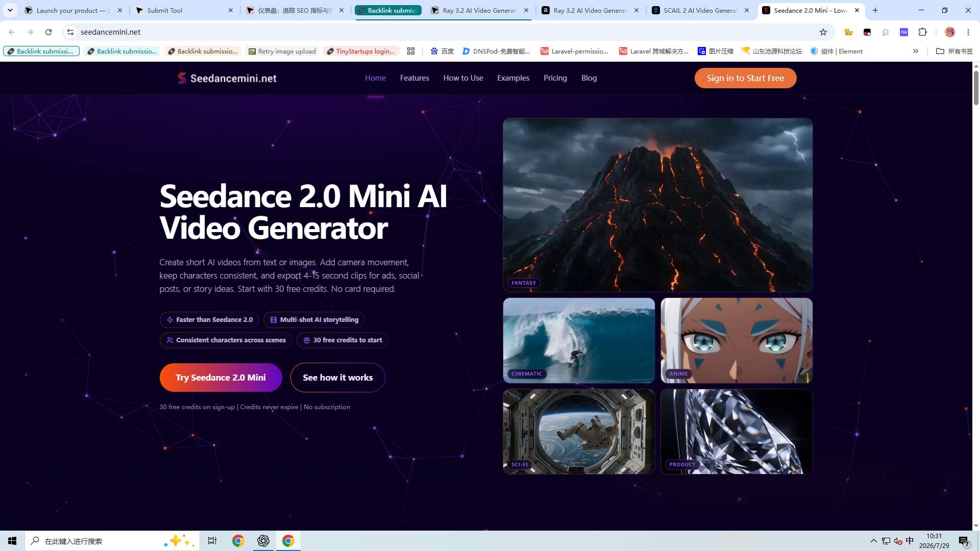
Task: Click Try Seedance 2.0 Mini button
Action: pos(220,378)
